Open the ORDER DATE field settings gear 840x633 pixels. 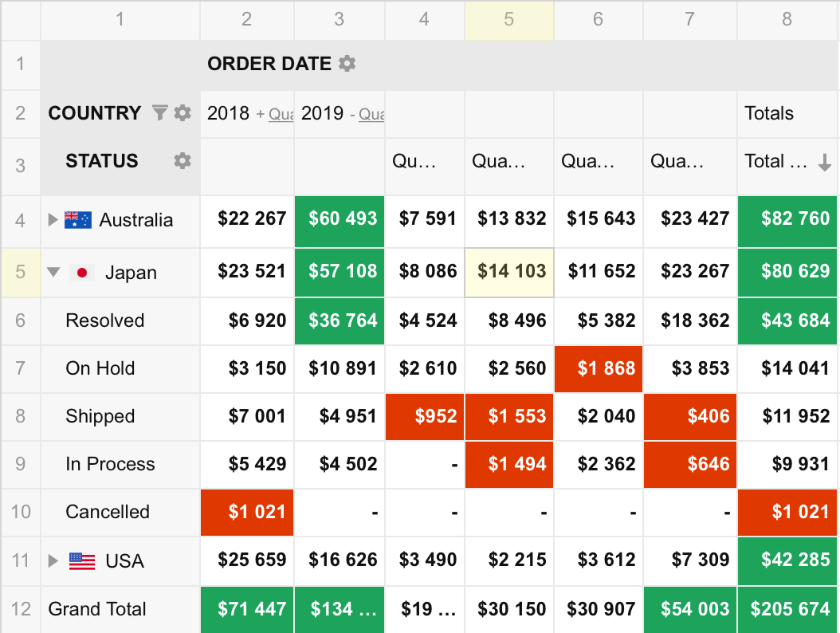tap(347, 64)
